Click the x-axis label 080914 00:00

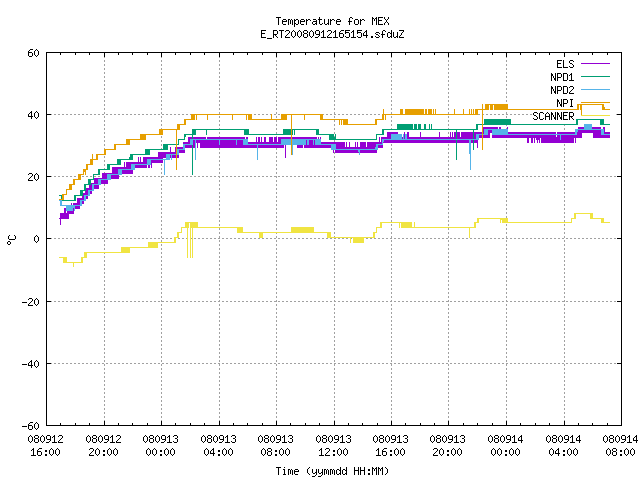pyautogui.click(x=506, y=446)
